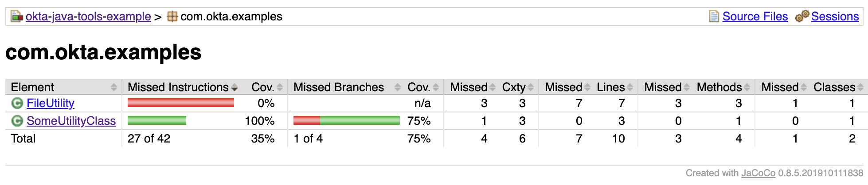Open the okta-java-tools-example breadcrumb link
The width and height of the screenshot is (868, 185).
coord(88,17)
